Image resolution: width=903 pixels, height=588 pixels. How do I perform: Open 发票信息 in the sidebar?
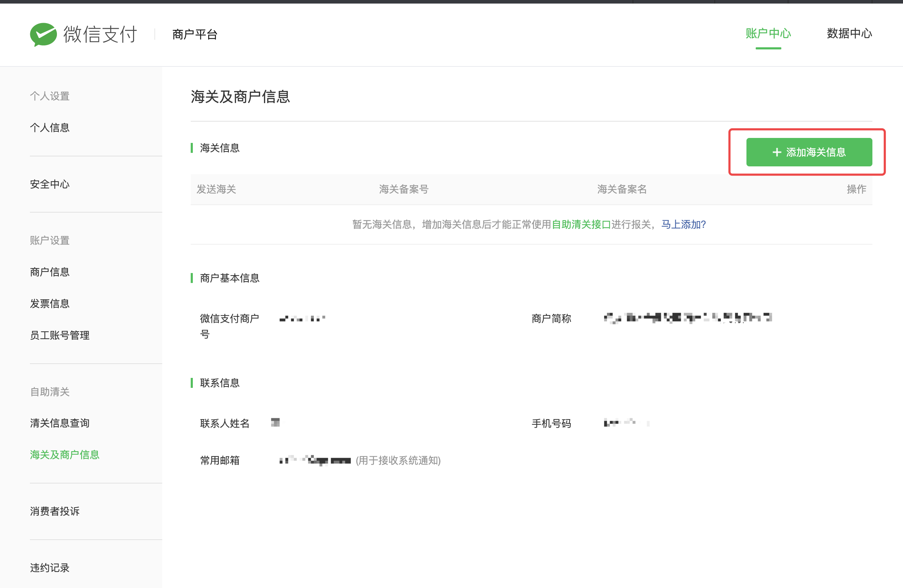(x=50, y=303)
